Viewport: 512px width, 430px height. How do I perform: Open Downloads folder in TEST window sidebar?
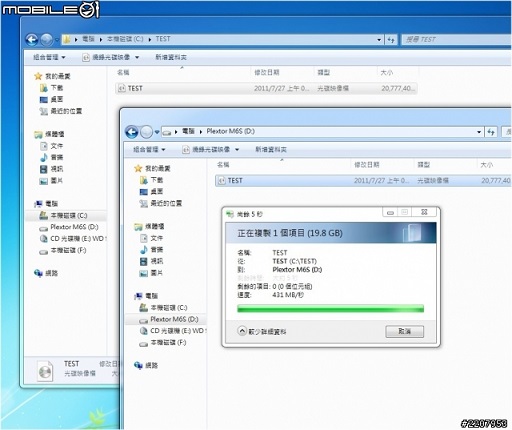point(52,88)
